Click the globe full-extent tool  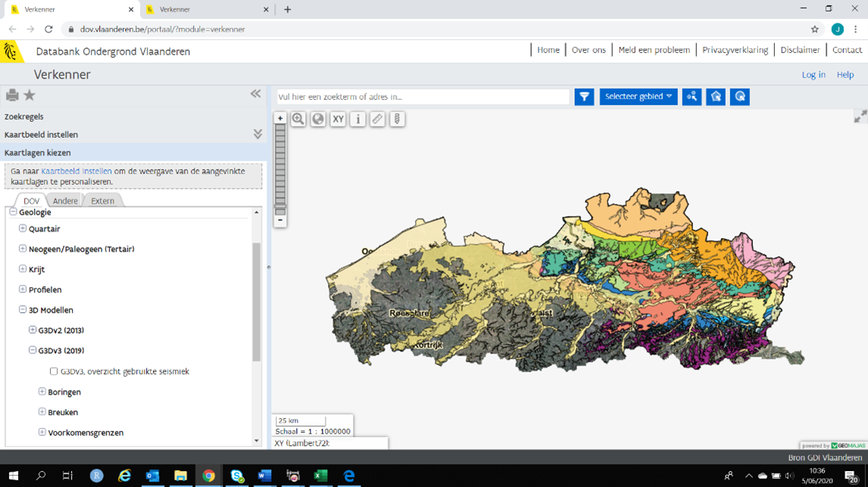pyautogui.click(x=318, y=119)
